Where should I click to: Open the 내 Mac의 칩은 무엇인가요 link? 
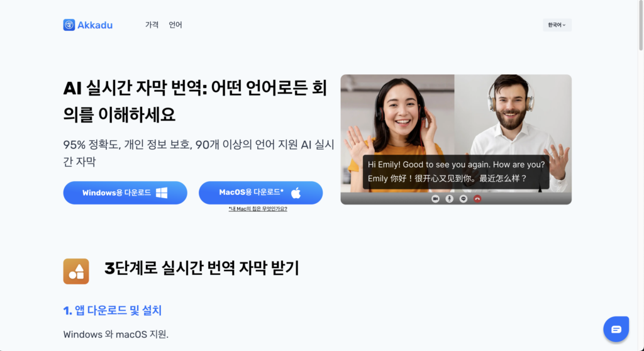pos(258,209)
